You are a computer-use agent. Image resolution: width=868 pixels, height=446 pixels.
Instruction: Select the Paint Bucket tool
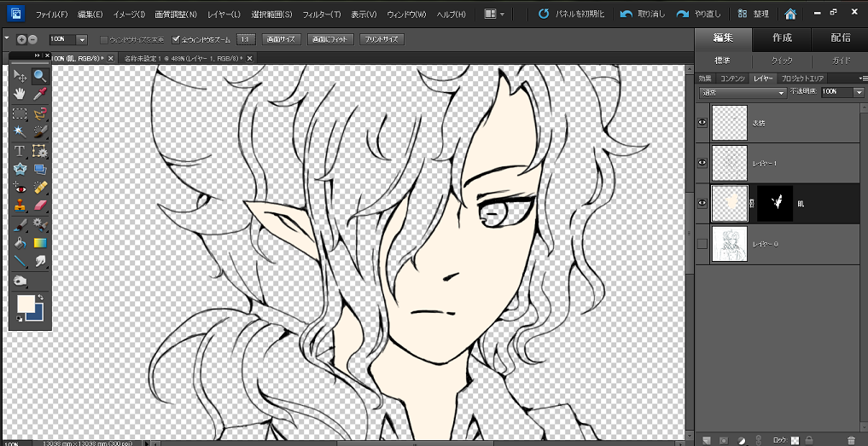click(20, 243)
